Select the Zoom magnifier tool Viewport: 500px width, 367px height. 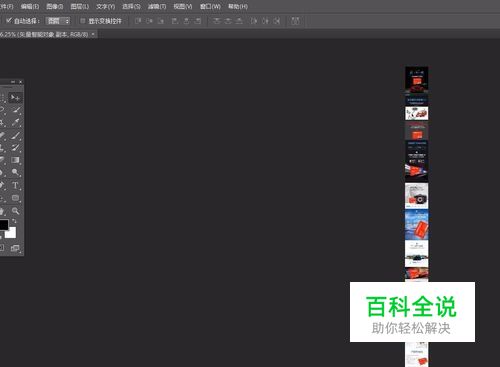coord(15,211)
